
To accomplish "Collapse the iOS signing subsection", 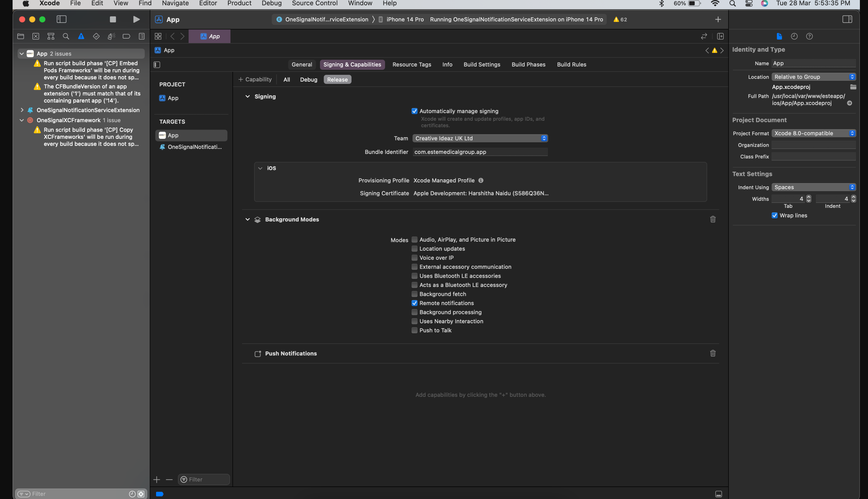I will (x=260, y=168).
